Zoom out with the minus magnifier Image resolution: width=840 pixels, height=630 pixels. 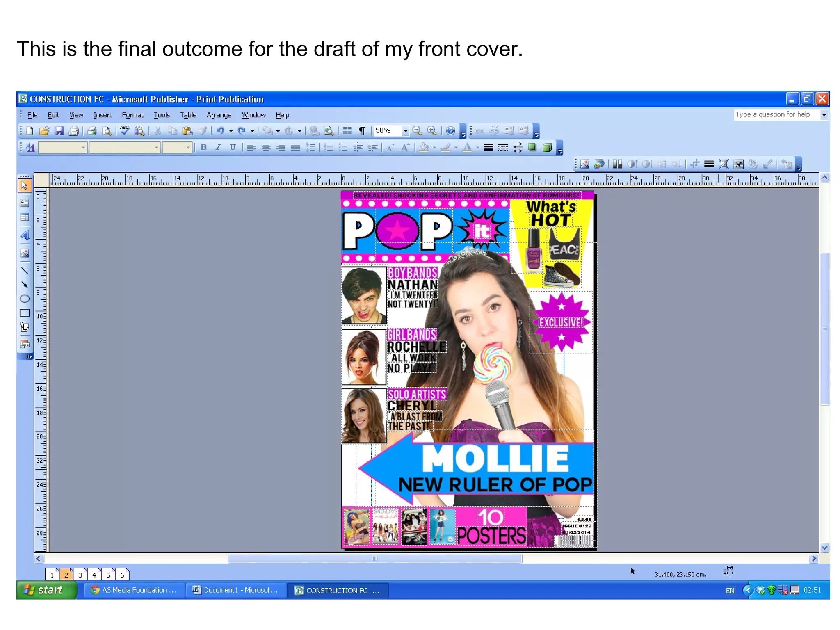point(417,131)
